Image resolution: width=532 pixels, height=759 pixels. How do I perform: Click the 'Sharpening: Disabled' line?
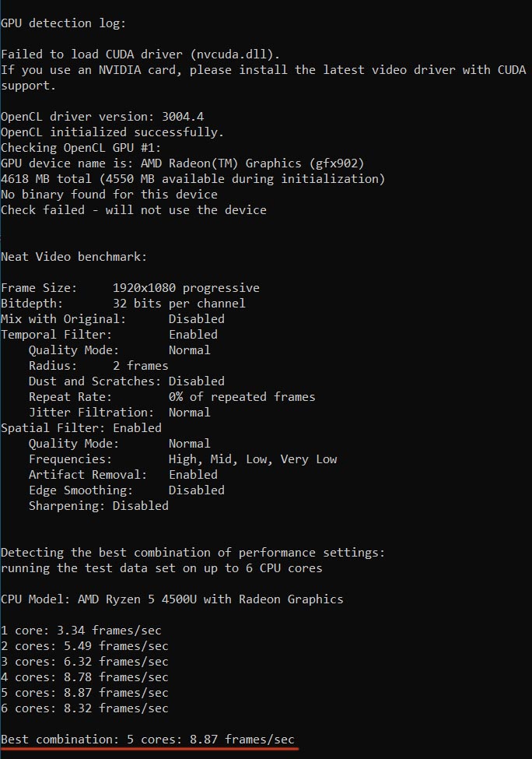[99, 506]
